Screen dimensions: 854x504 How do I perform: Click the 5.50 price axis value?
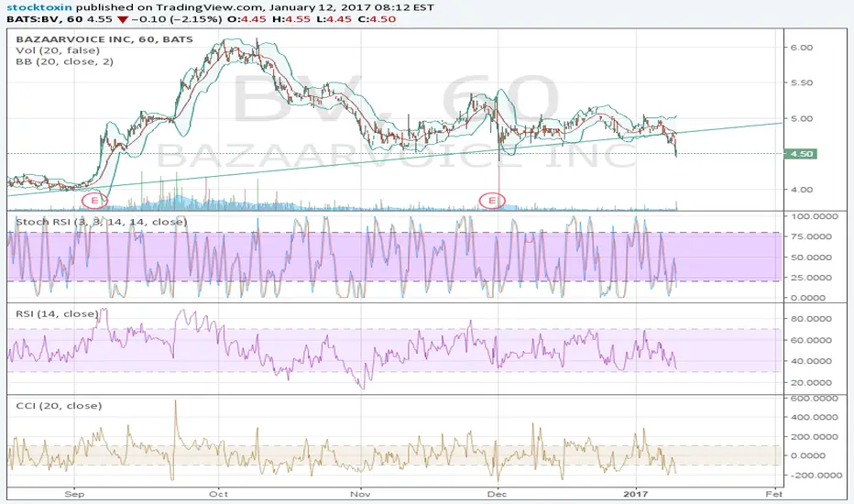pyautogui.click(x=801, y=82)
